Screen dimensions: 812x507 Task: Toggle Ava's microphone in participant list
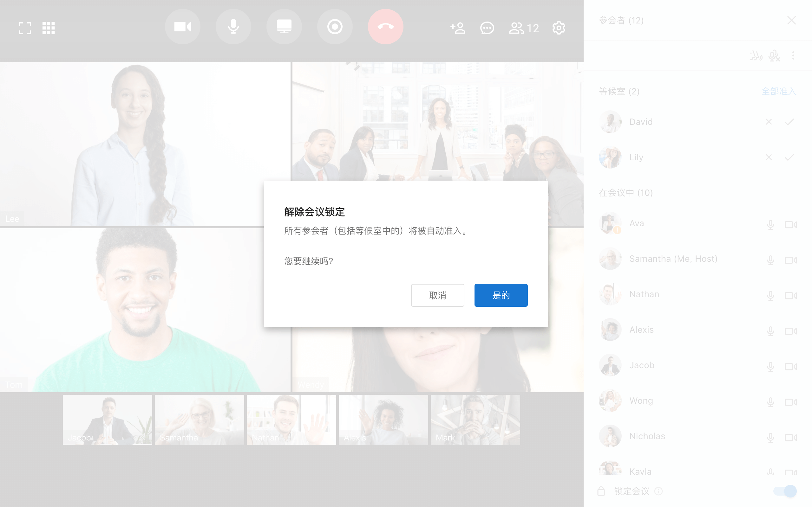coord(770,224)
